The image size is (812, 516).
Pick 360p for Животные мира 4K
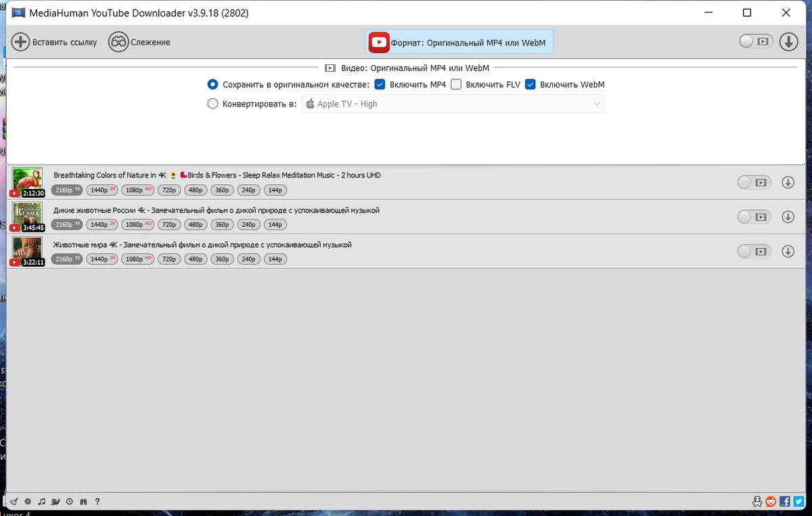coord(222,259)
